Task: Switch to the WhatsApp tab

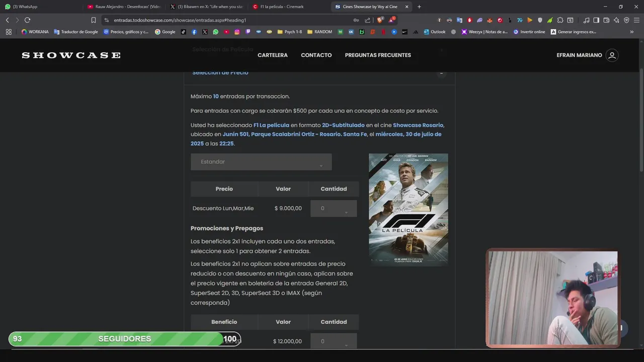Action: (40, 7)
